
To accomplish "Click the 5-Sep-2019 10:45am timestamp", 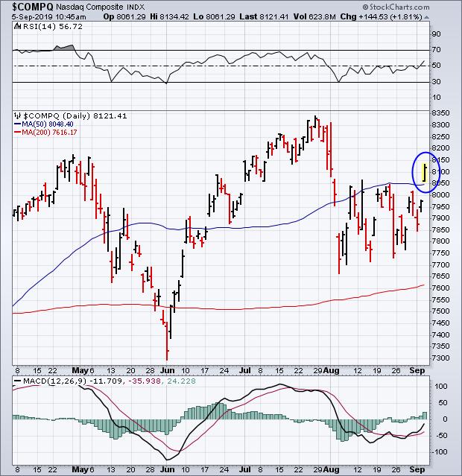I will coord(49,16).
